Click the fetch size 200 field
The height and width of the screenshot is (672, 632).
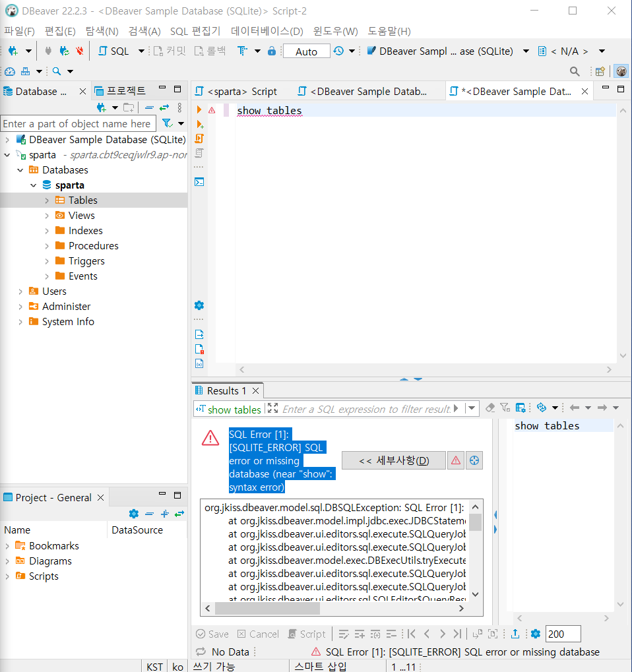(563, 634)
